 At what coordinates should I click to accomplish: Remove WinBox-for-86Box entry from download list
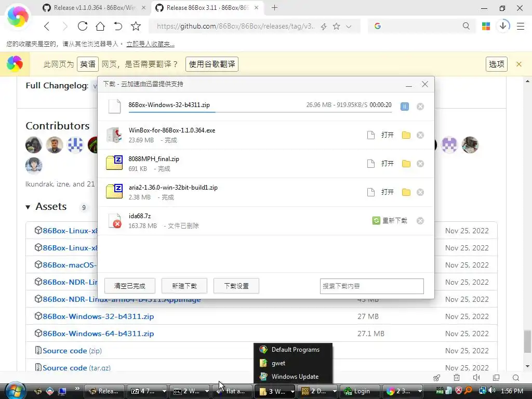click(x=420, y=135)
